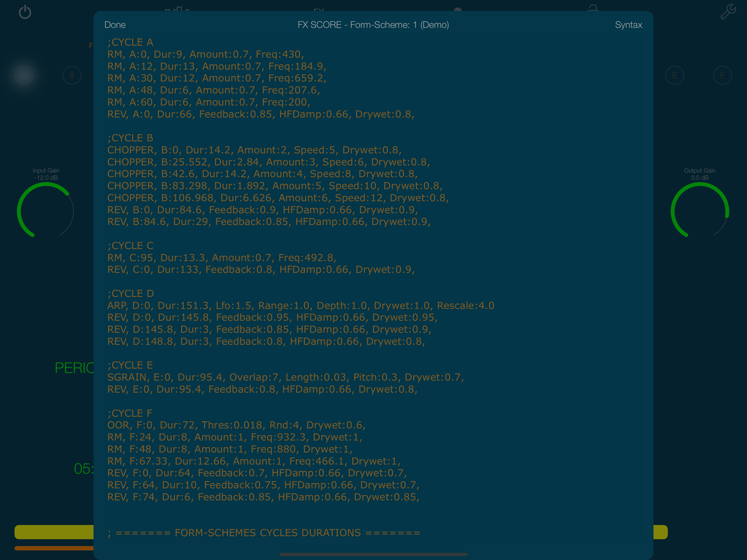This screenshot has width=747, height=560.
Task: Click line 'OOR, F:0, Dur:72'
Action: [x=237, y=425]
